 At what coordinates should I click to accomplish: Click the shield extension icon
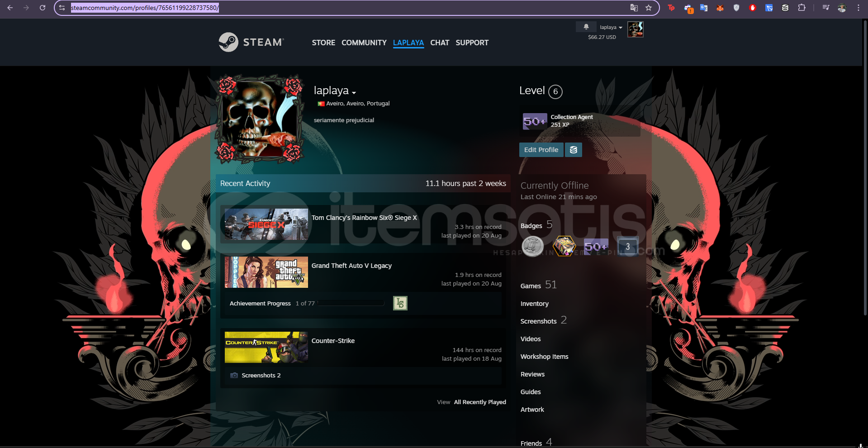736,8
